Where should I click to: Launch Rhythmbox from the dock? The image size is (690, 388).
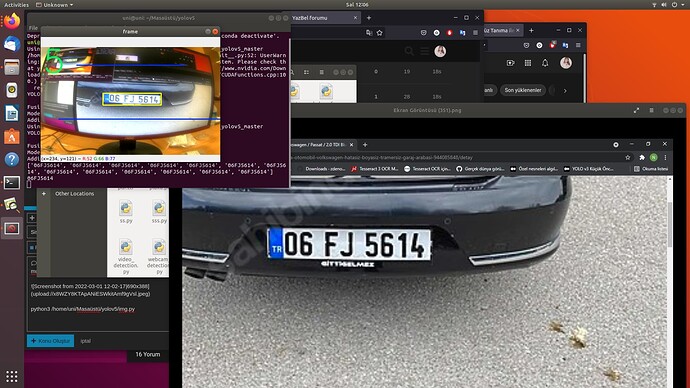click(x=12, y=90)
